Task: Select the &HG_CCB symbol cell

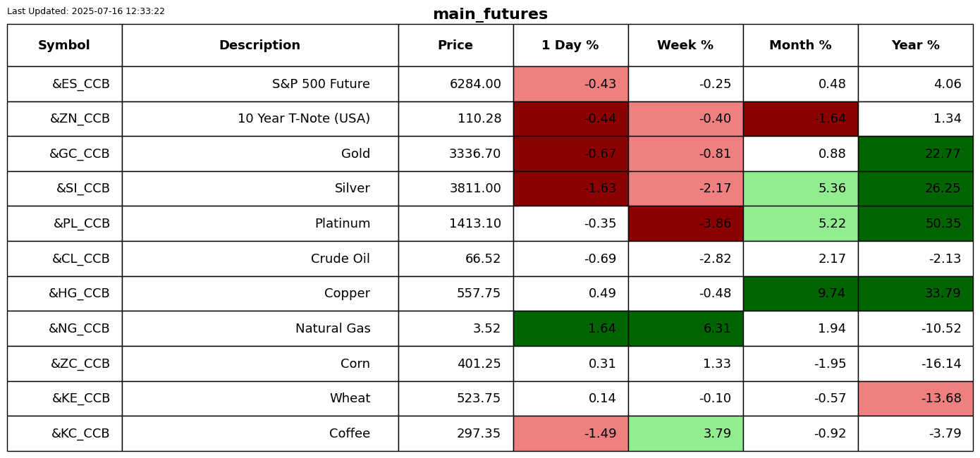Action: 79,294
